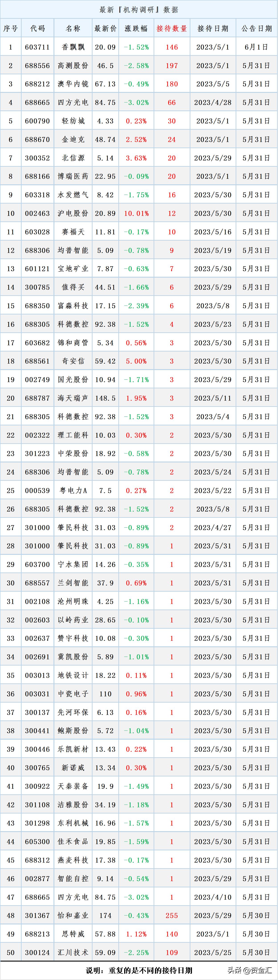Select the stock name 香飘飘
The height and width of the screenshot is (980, 278).
[73, 47]
